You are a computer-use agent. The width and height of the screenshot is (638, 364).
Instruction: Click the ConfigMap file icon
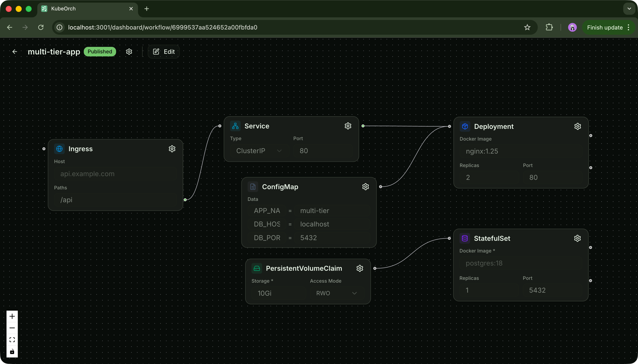(253, 187)
